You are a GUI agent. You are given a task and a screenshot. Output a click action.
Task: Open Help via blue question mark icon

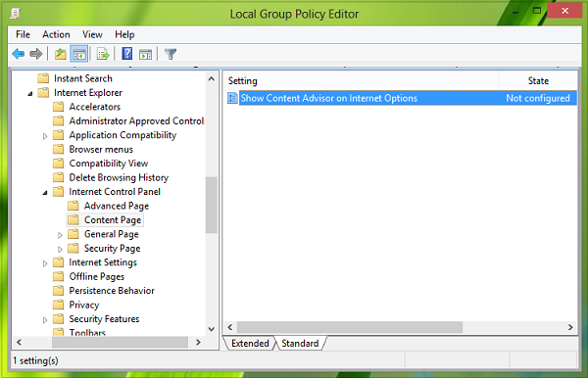click(127, 54)
